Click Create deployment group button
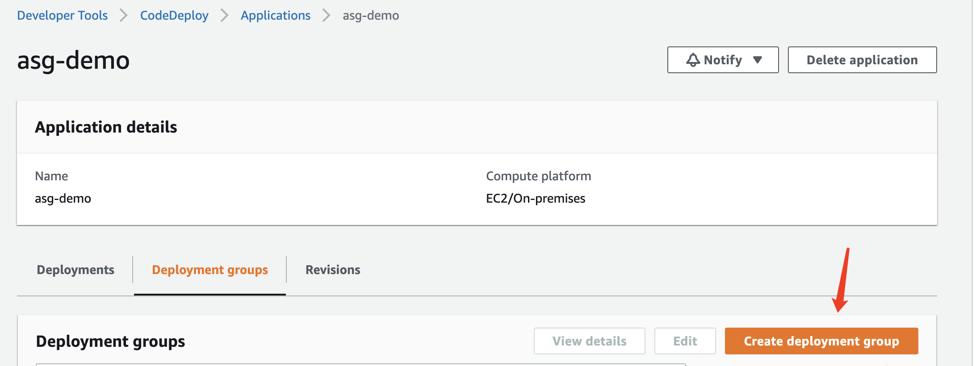980x366 pixels. point(821,341)
